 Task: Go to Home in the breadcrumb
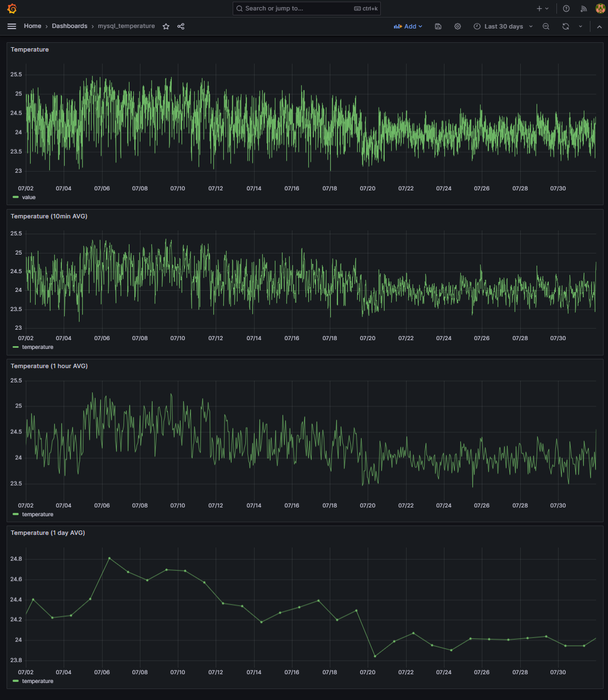32,26
